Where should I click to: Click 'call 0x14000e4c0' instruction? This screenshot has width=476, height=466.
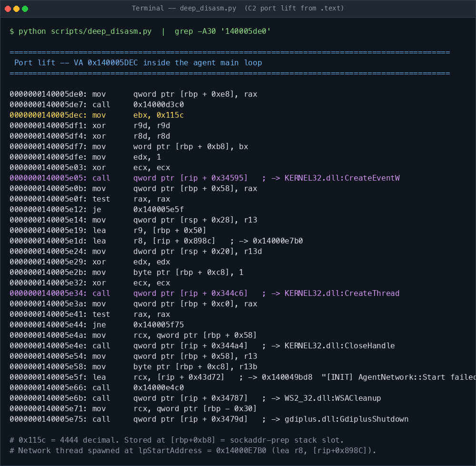pos(138,388)
